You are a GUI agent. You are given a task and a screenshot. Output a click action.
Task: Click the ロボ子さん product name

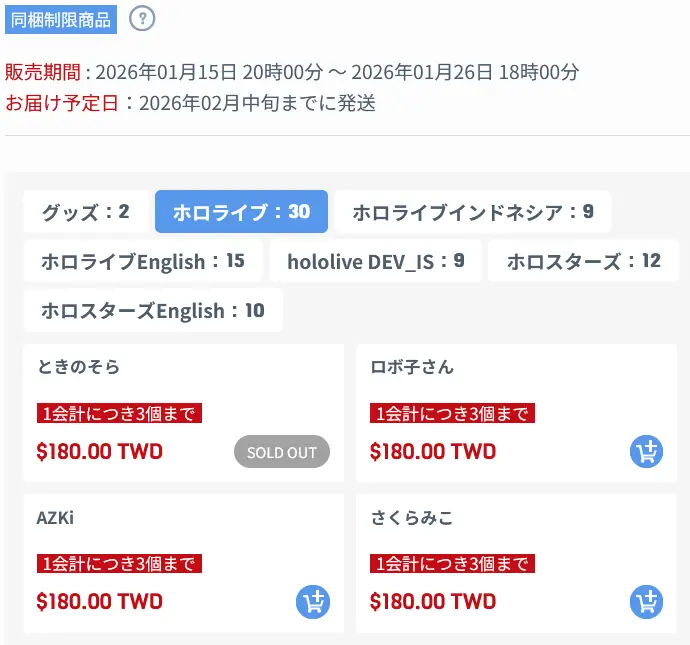(411, 367)
